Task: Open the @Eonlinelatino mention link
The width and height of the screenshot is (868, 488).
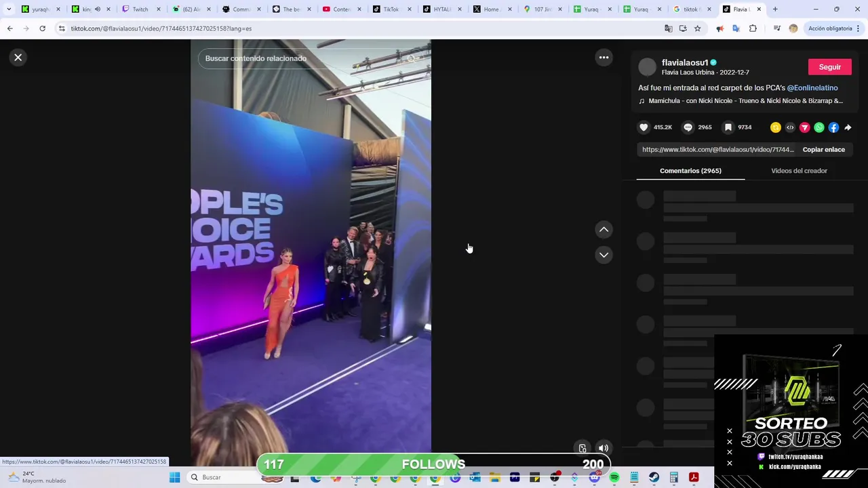Action: pyautogui.click(x=812, y=88)
